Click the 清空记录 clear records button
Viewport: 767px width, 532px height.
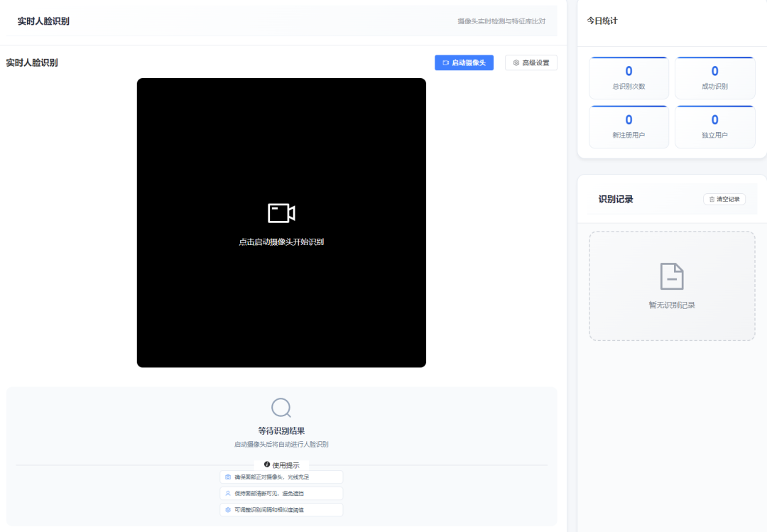[724, 199]
